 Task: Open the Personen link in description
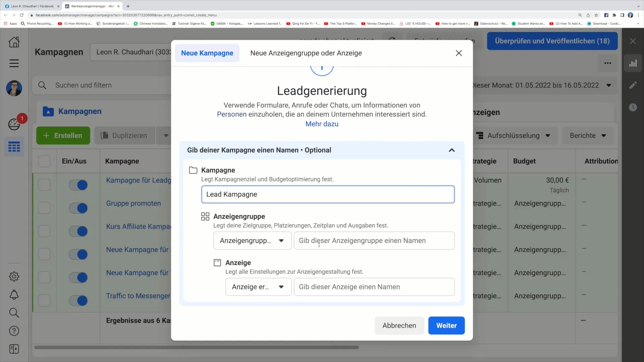click(x=232, y=114)
